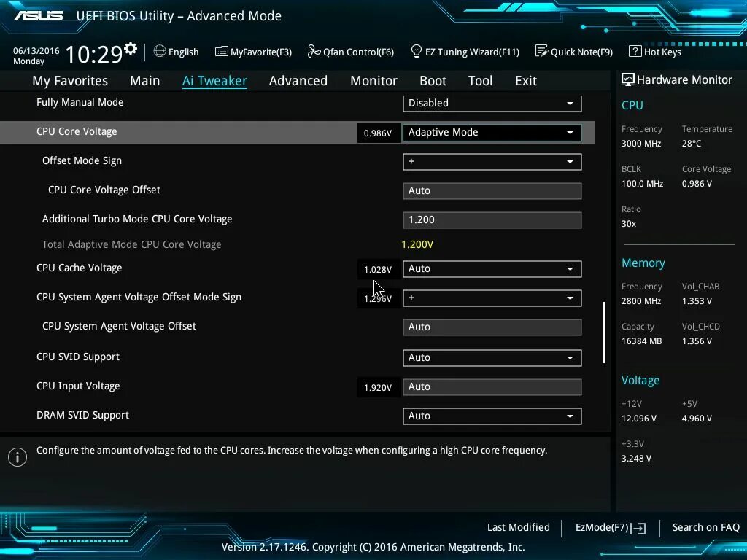Click the 16384 MB capacity value
This screenshot has width=747, height=560.
tap(642, 341)
